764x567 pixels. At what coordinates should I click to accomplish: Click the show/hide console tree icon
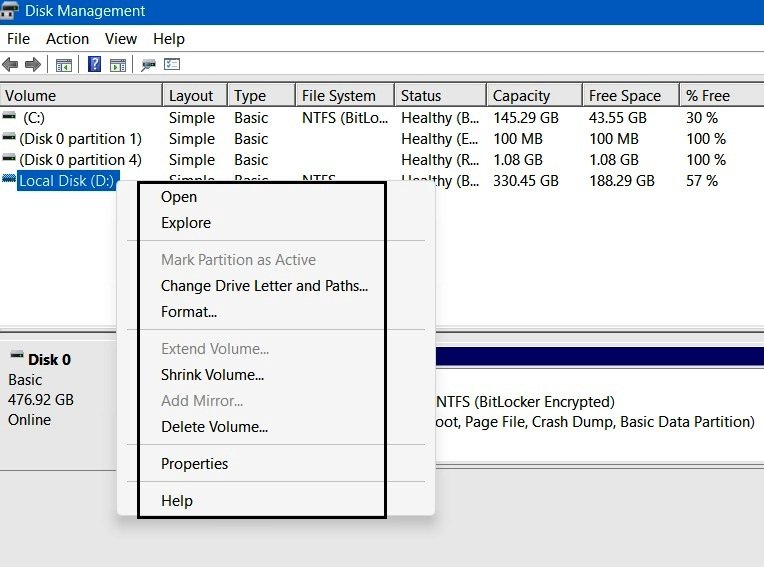click(64, 65)
